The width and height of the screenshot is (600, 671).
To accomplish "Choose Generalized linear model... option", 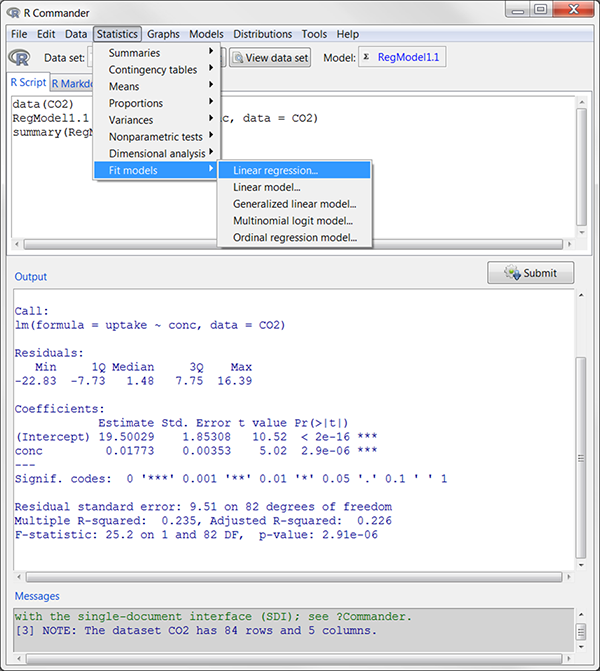I will click(294, 204).
